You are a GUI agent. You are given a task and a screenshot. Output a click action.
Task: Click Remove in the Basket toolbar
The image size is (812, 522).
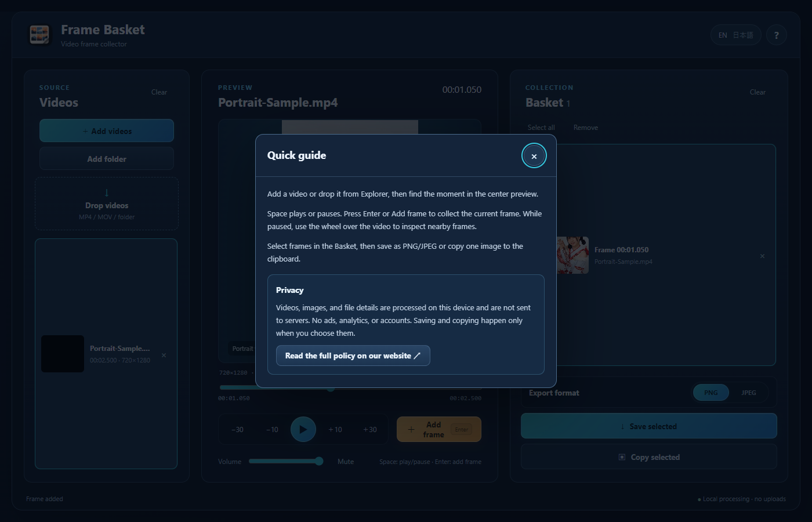point(586,128)
